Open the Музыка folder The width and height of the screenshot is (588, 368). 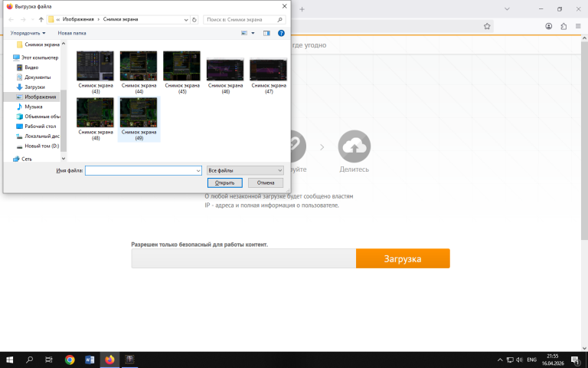tap(29, 107)
